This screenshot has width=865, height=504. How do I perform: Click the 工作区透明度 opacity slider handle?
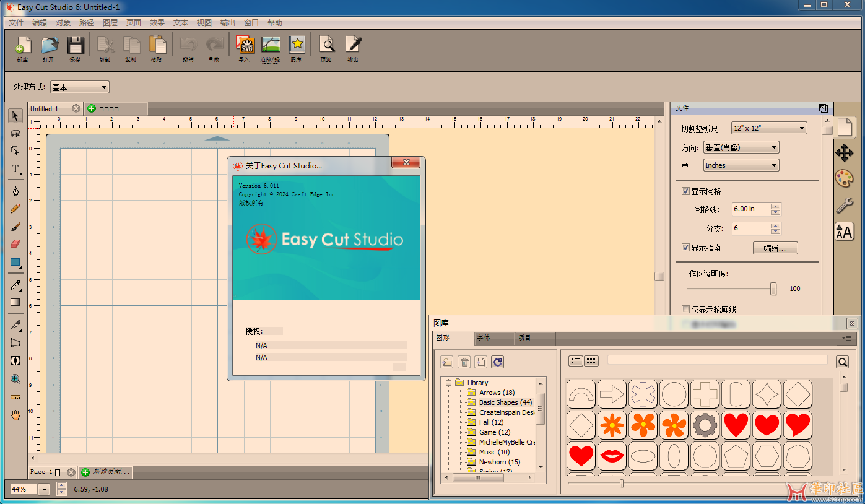pos(773,289)
